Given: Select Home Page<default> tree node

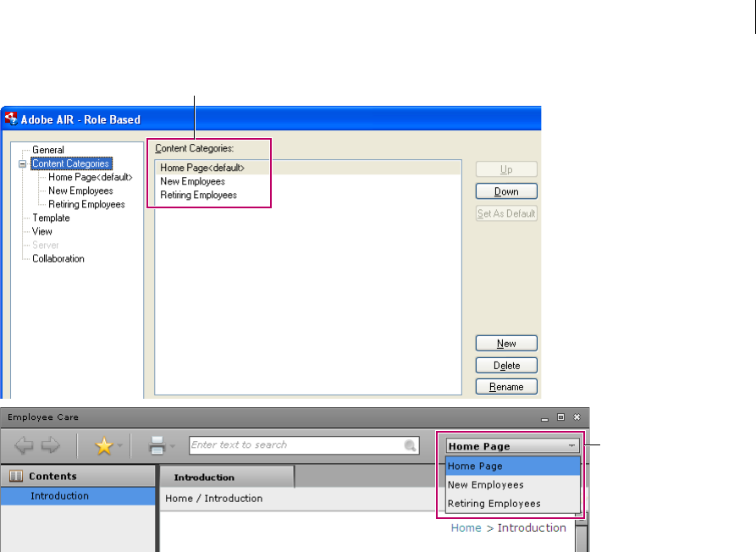Looking at the screenshot, I should [x=90, y=177].
